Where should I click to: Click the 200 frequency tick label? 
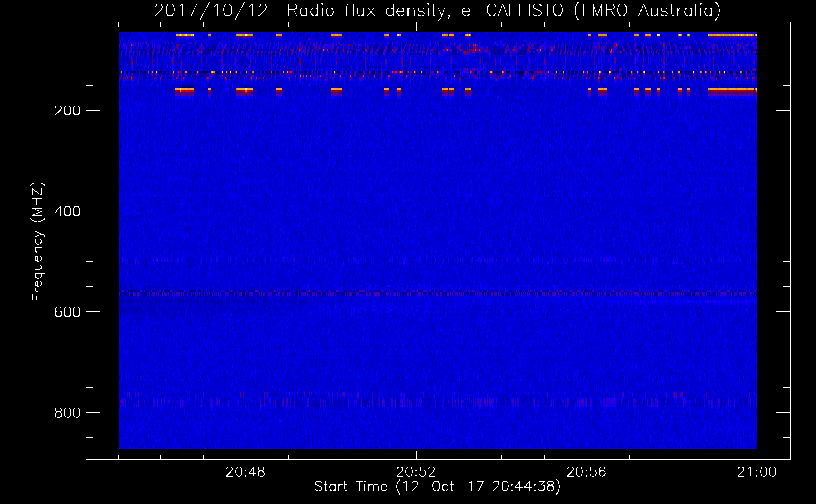(68, 111)
